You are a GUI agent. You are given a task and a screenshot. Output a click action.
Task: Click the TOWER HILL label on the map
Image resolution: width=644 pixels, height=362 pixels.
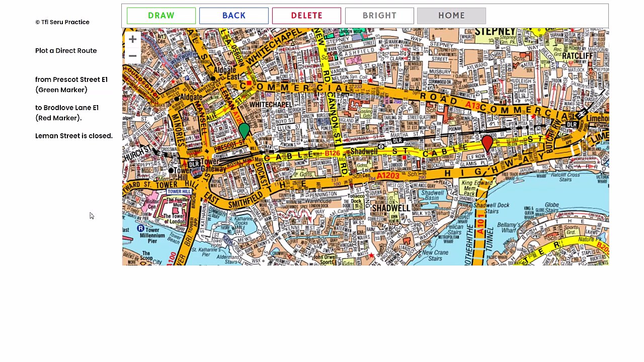coord(179,192)
